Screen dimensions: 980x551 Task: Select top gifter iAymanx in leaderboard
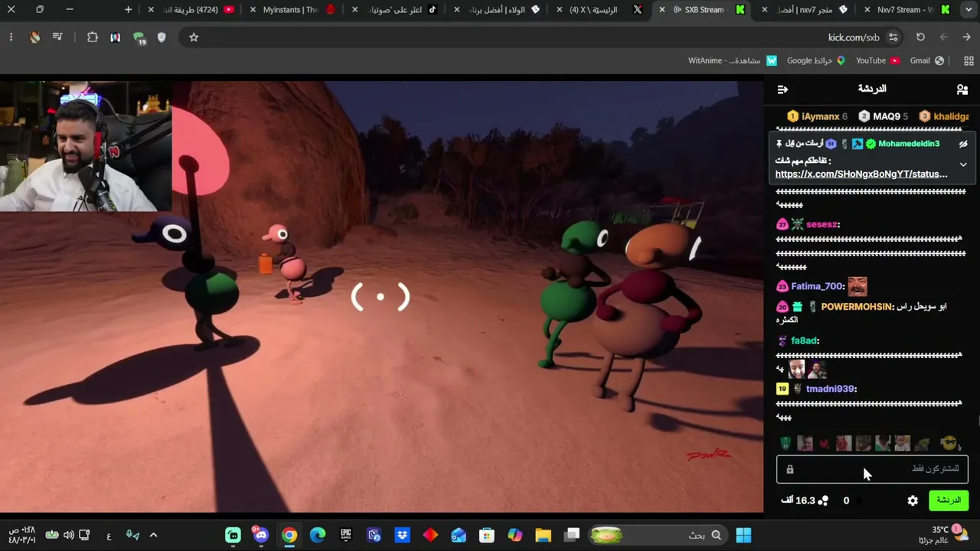pos(818,116)
